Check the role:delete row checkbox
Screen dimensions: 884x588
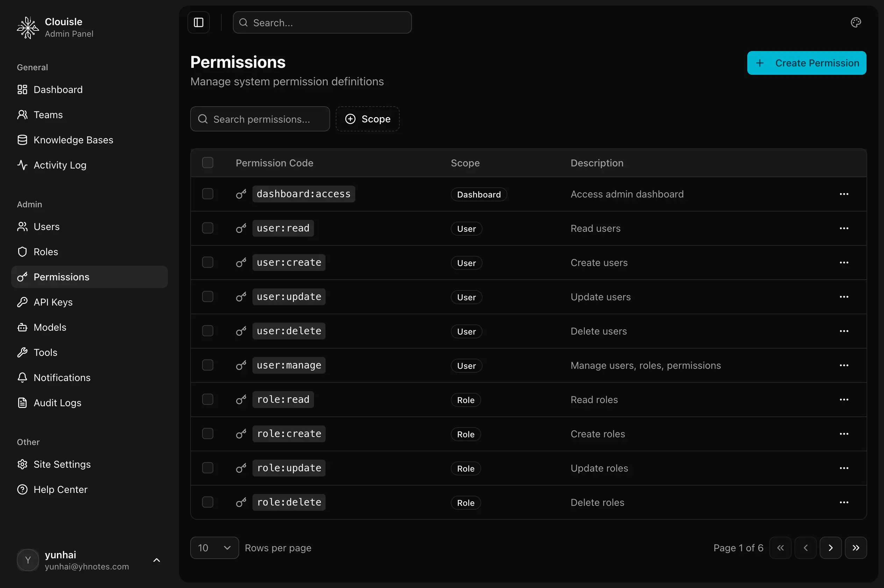[208, 502]
